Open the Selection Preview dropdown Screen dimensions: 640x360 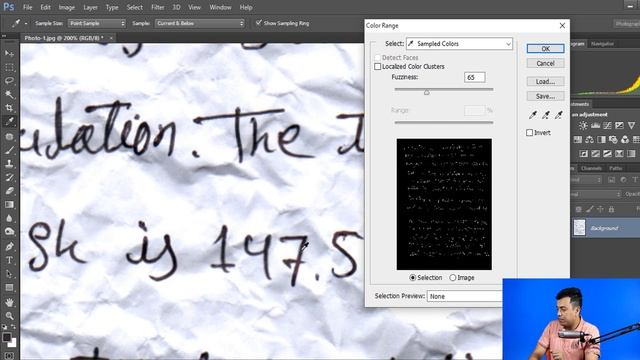[464, 296]
